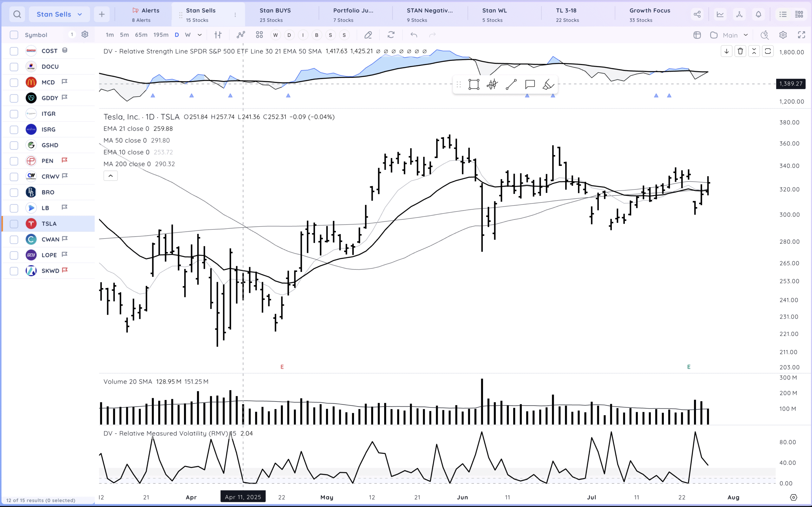Select the trend line tool in floating toolbar
The width and height of the screenshot is (812, 507).
pos(511,84)
